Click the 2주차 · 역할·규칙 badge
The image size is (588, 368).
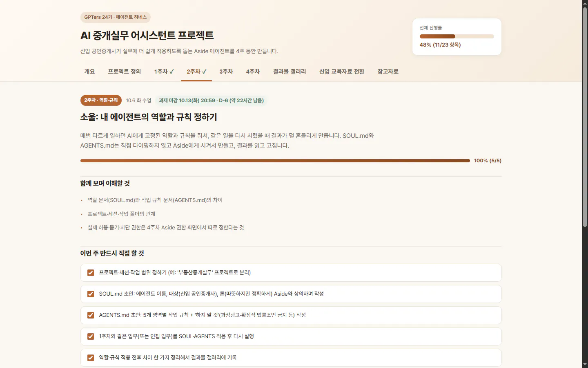[101, 100]
